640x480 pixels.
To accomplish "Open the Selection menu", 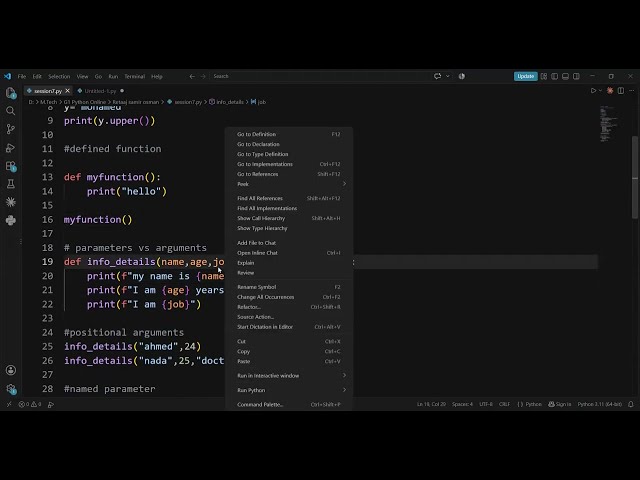I will 59,76.
